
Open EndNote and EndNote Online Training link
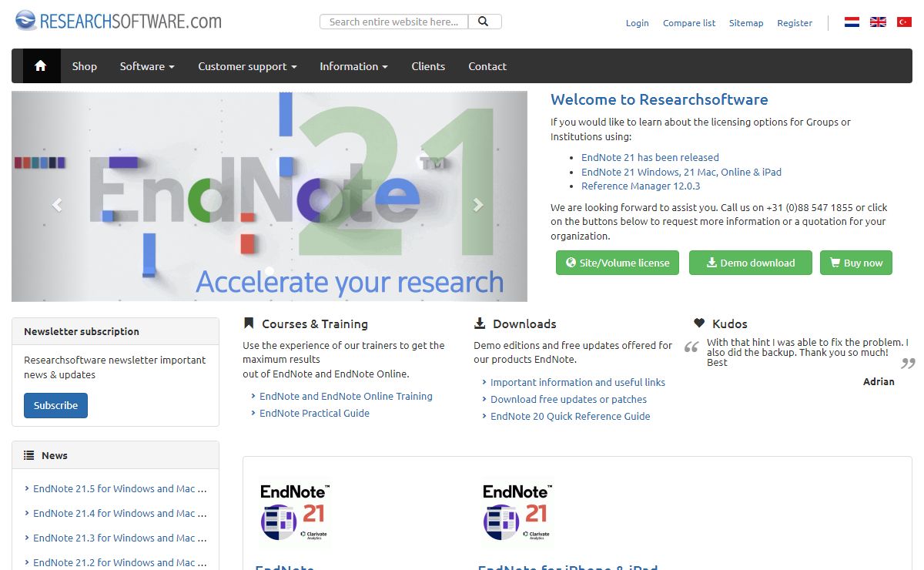pos(346,396)
